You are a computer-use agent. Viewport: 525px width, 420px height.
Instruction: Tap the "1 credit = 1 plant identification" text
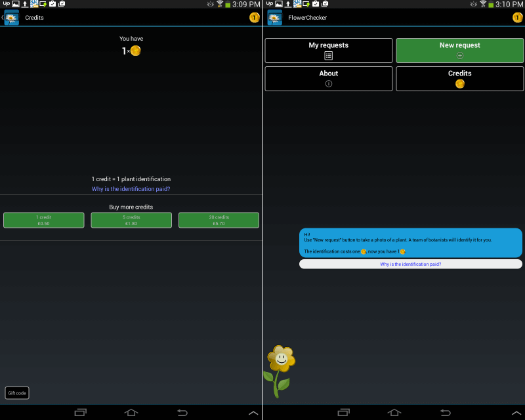pos(131,179)
